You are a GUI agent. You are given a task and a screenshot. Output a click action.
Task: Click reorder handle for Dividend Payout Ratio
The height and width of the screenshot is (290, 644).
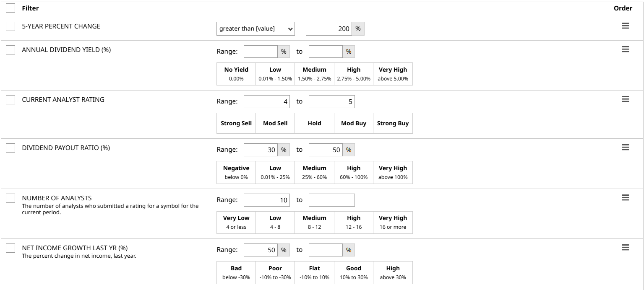(x=625, y=148)
